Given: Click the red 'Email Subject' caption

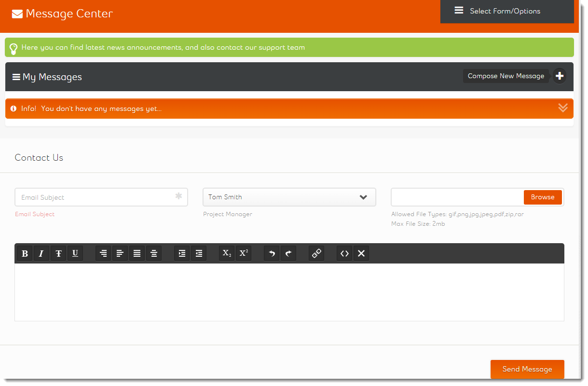Looking at the screenshot, I should point(35,214).
